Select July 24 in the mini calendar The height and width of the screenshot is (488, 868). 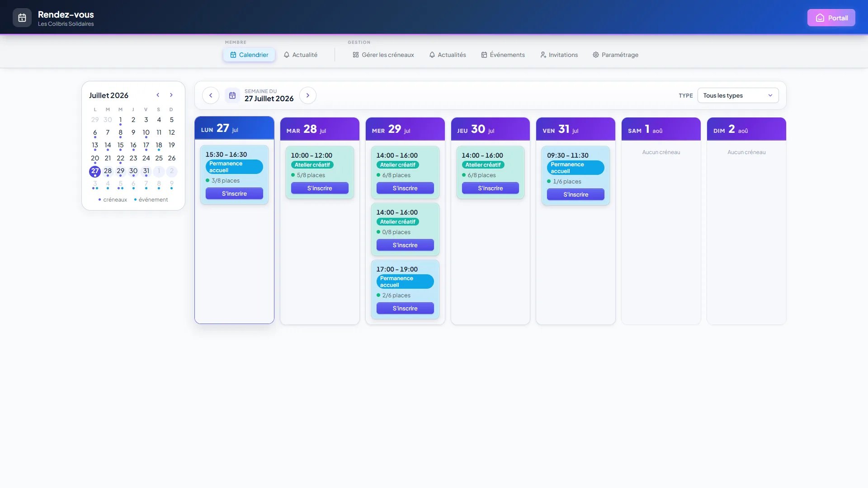pyautogui.click(x=146, y=159)
